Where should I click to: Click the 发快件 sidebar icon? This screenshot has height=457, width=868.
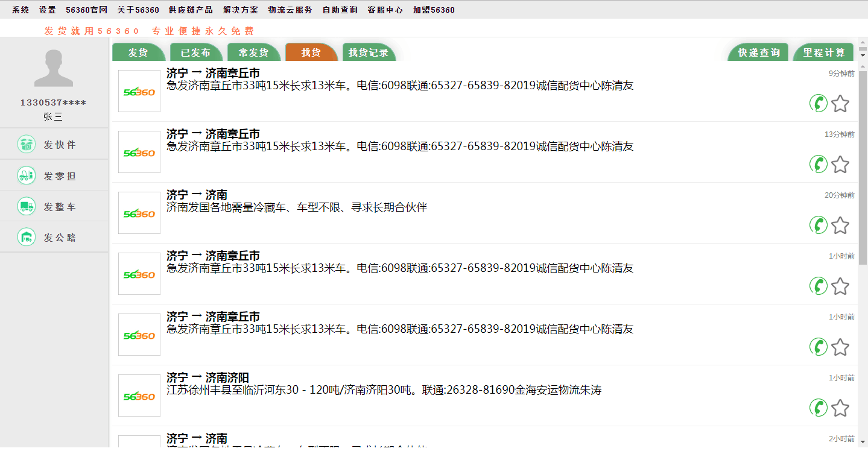click(x=27, y=145)
